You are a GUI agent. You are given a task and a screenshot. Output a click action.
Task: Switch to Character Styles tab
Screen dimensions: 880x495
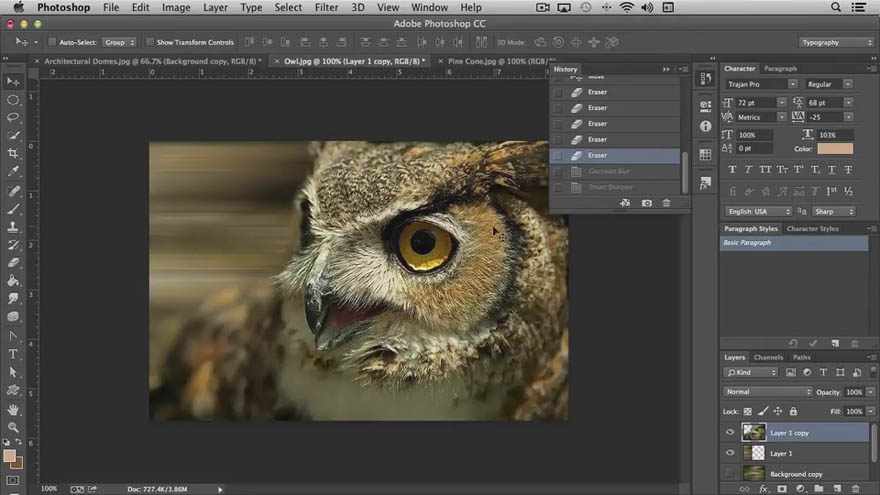coord(812,229)
